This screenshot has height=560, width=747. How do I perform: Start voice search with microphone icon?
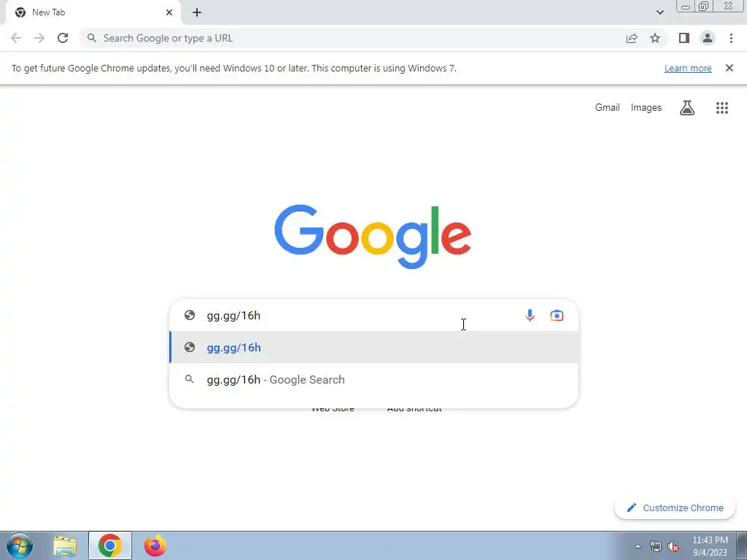click(x=530, y=315)
